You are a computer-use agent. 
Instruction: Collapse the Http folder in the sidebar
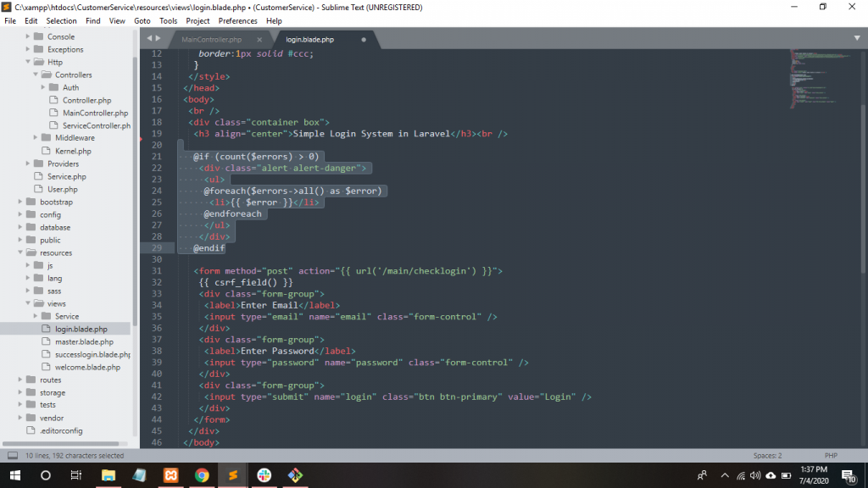click(x=29, y=62)
